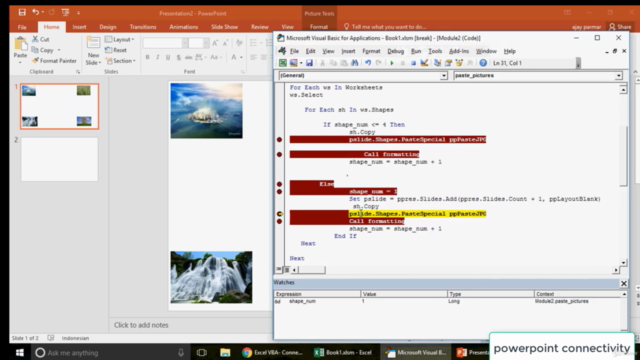Click Format Painter in Clipboard group

pos(54,61)
